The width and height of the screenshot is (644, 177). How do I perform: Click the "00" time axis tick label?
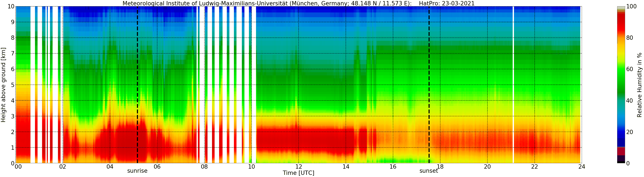click(18, 167)
